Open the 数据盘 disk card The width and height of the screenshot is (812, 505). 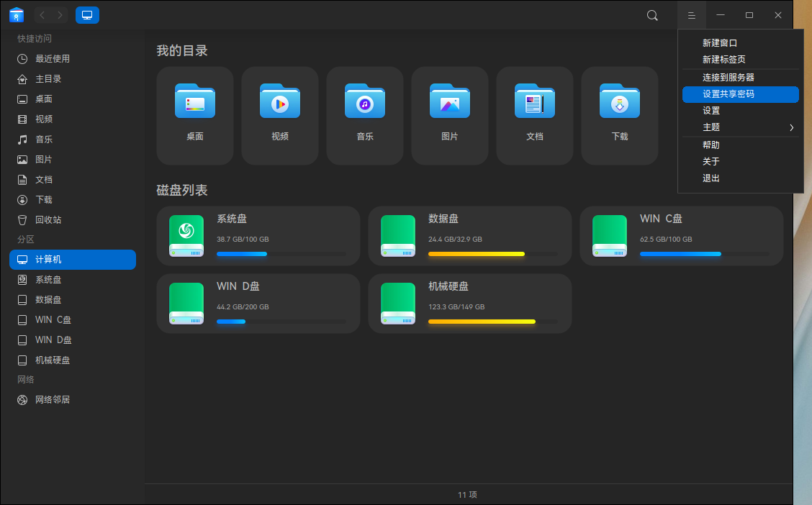point(469,236)
